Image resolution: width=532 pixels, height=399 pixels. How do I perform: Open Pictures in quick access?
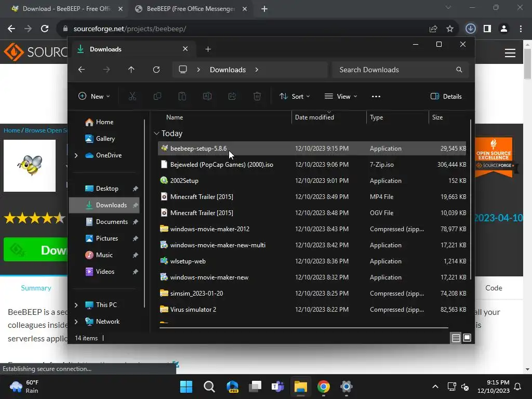(x=107, y=238)
